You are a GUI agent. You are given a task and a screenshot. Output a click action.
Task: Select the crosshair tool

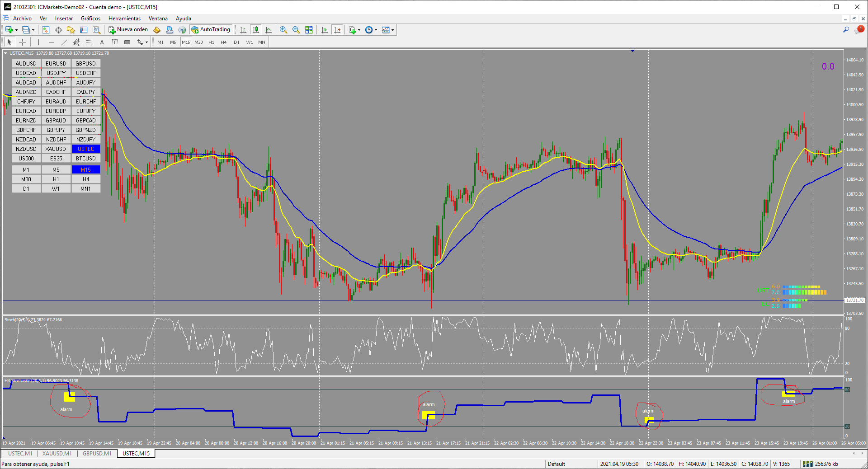click(x=22, y=42)
